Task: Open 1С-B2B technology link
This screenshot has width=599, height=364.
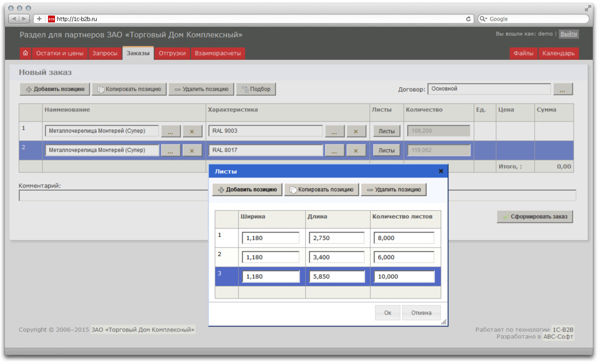Action: pyautogui.click(x=563, y=330)
